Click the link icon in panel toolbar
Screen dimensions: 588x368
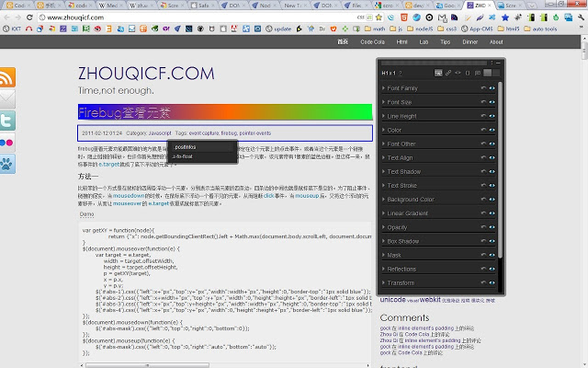pyautogui.click(x=447, y=72)
